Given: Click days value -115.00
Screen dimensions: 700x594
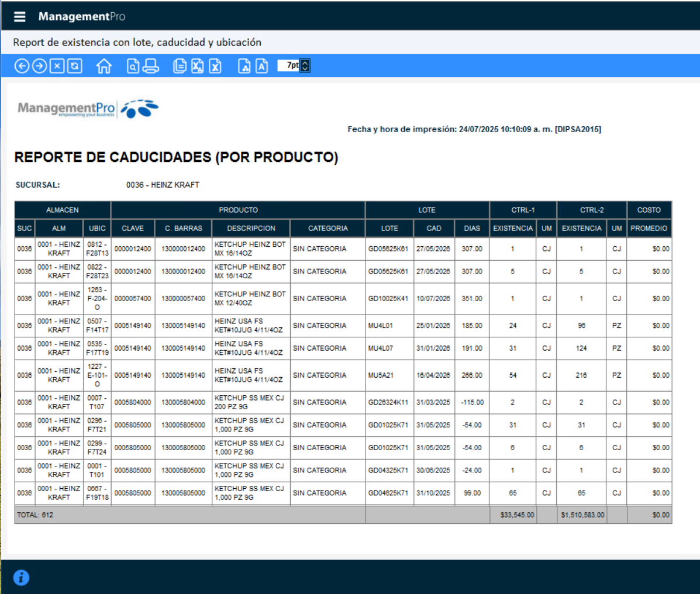Looking at the screenshot, I should (473, 403).
